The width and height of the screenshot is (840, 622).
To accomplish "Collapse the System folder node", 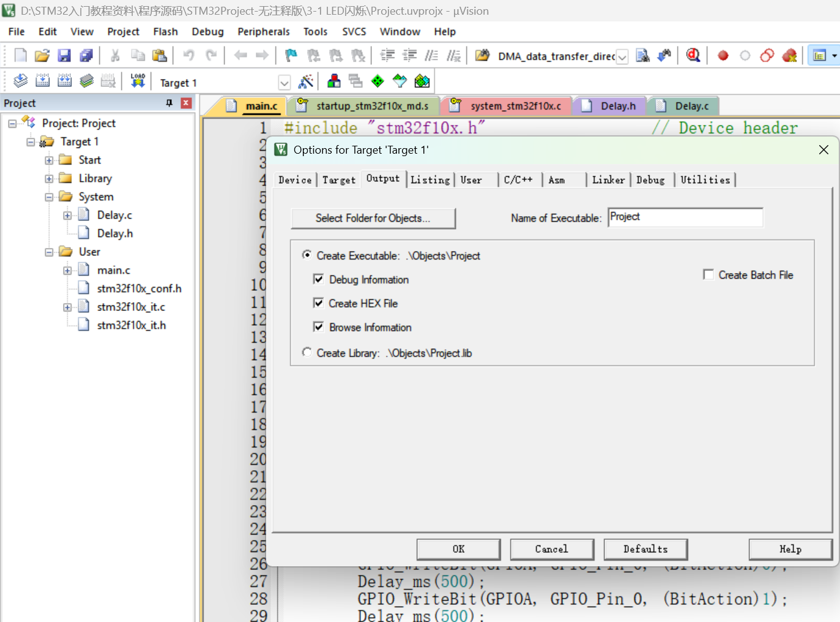I will coord(49,197).
